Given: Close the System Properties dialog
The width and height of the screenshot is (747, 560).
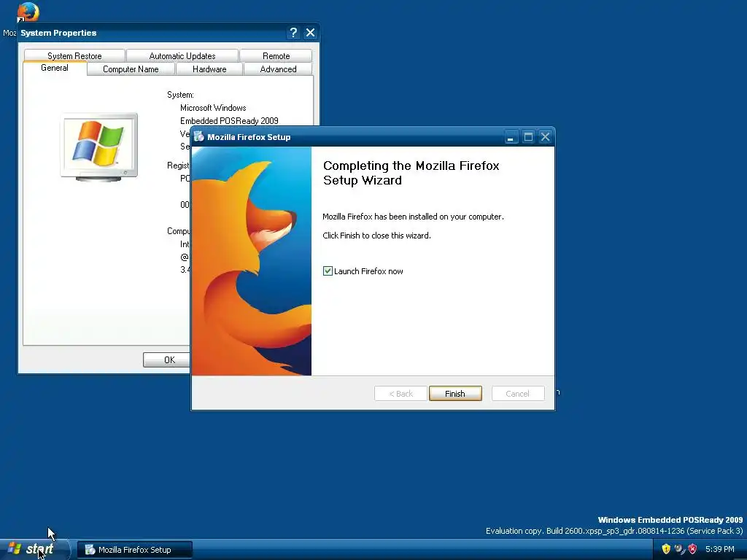Looking at the screenshot, I should (310, 32).
